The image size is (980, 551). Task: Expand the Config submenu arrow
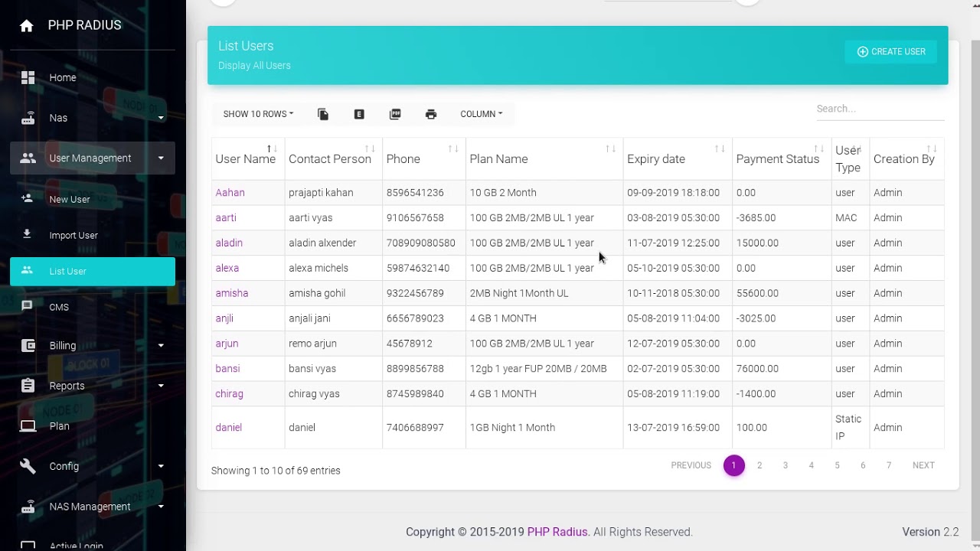(x=161, y=466)
